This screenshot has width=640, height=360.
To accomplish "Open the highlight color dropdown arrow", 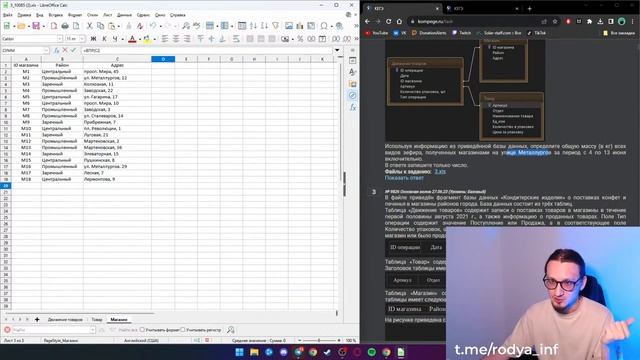I will (x=154, y=39).
